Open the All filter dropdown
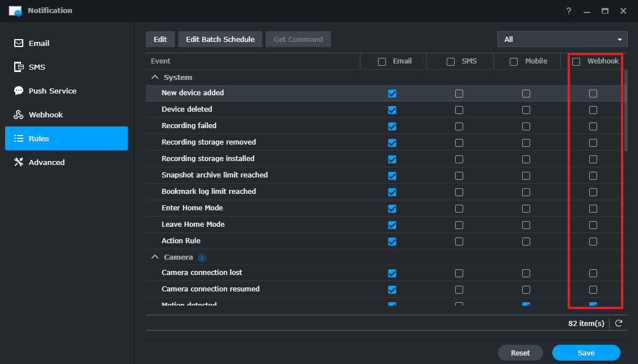 (x=562, y=39)
